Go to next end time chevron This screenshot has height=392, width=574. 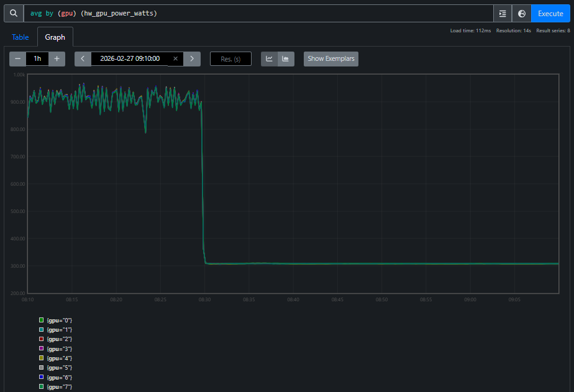[x=192, y=59]
